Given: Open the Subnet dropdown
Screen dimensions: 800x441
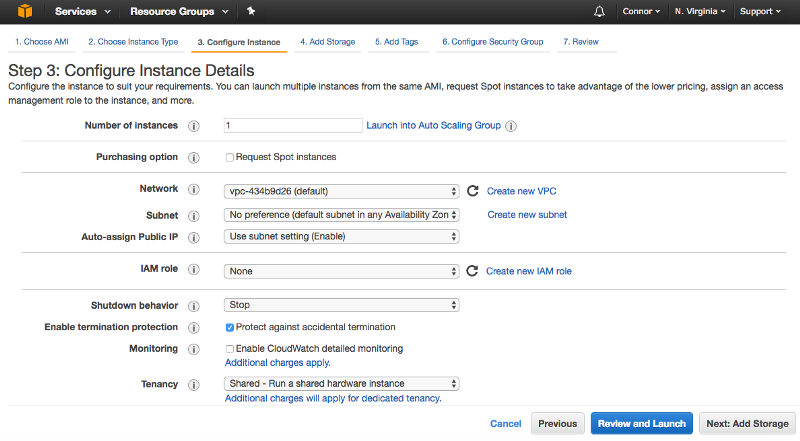Looking at the screenshot, I should [341, 215].
